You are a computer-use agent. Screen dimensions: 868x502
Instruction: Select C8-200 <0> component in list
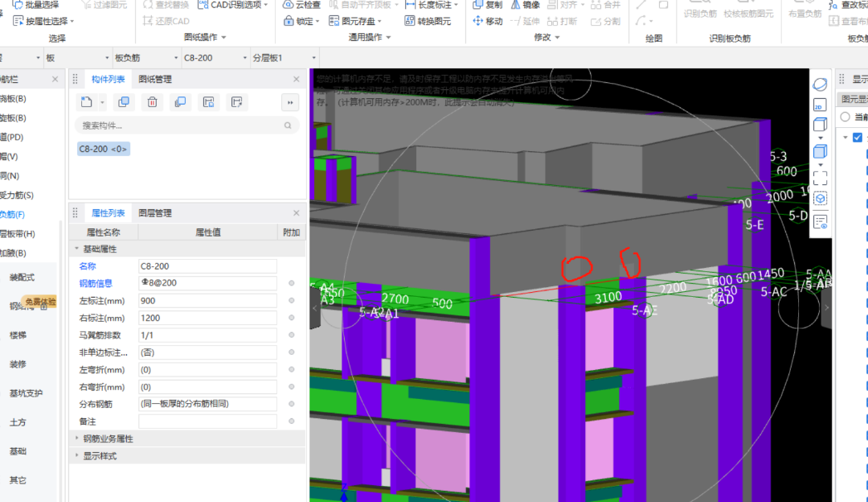pos(104,149)
